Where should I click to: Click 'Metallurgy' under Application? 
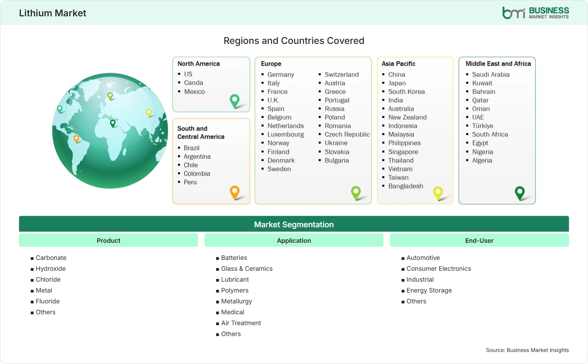coord(236,301)
